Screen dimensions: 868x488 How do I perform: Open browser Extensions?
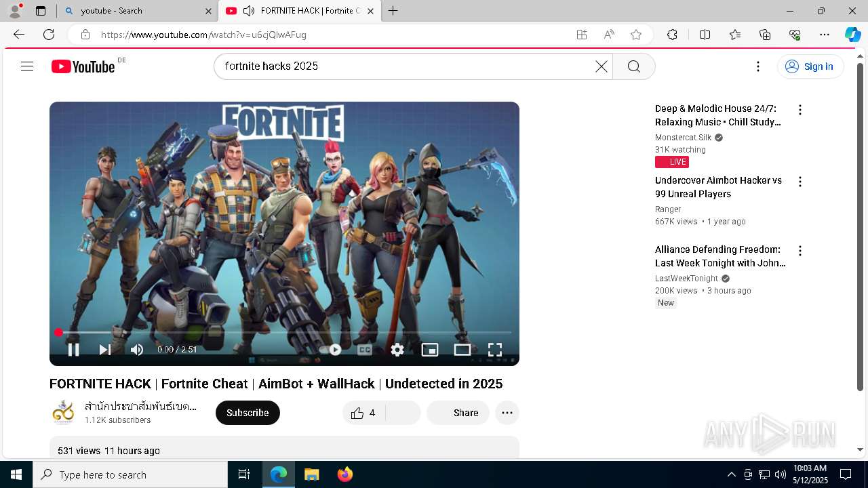(x=672, y=35)
